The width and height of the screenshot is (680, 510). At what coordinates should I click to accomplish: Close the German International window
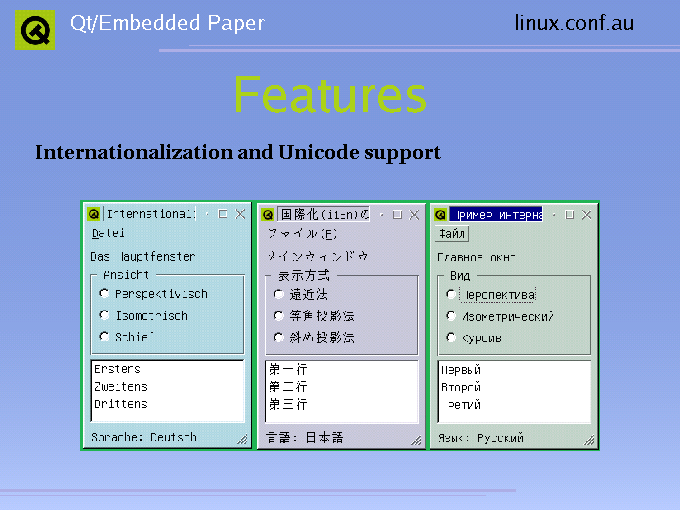pyautogui.click(x=240, y=214)
